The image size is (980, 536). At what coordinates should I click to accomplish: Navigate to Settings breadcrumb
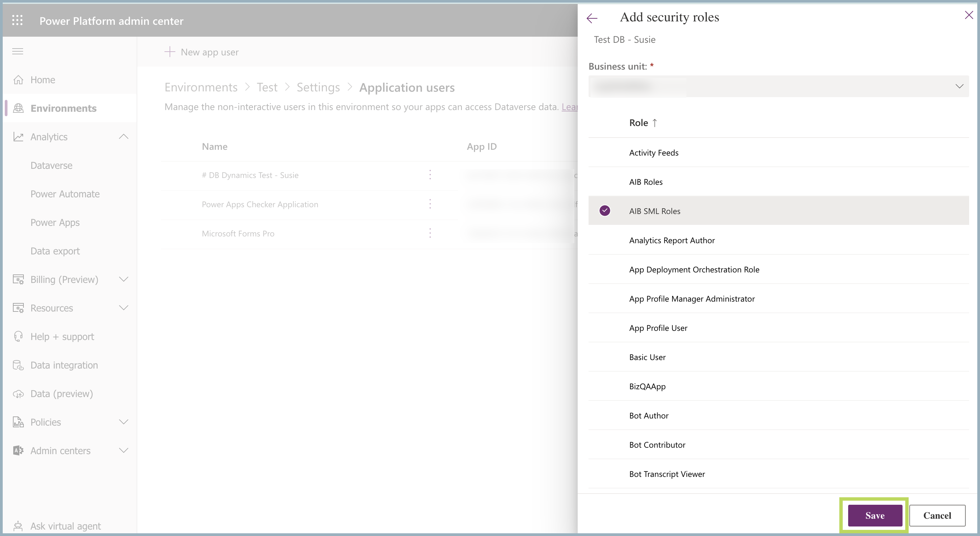(318, 88)
